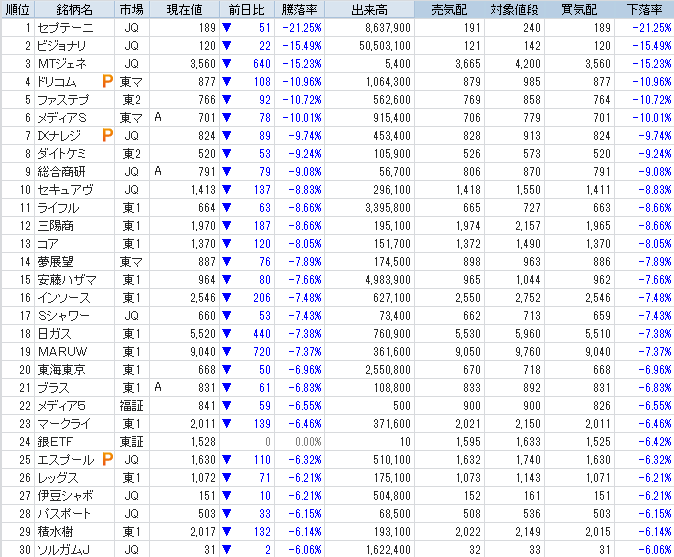Click the orange P icon beside ドリコム
Image resolution: width=674 pixels, height=557 pixels.
[x=107, y=81]
